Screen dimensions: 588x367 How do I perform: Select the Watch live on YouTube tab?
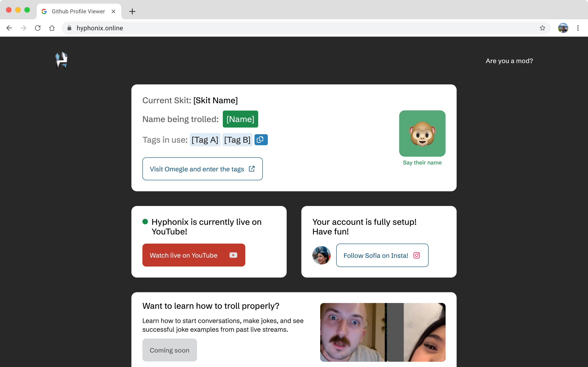click(x=193, y=255)
